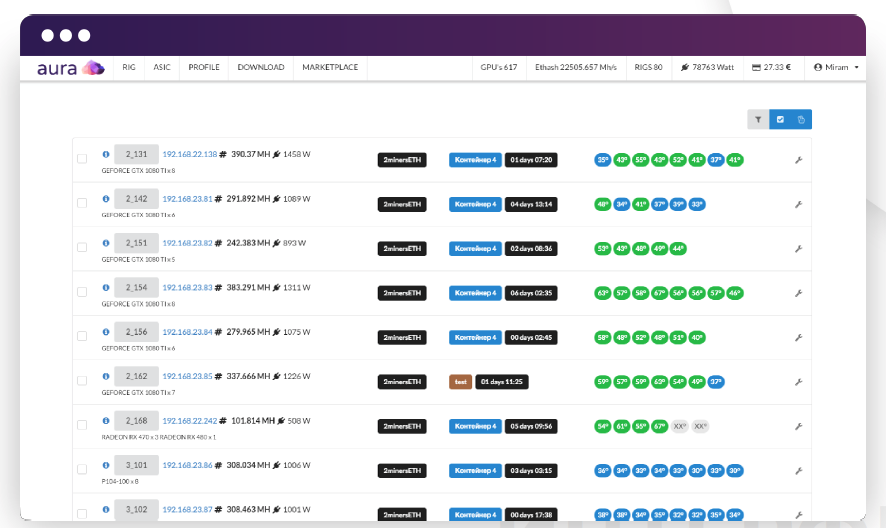The width and height of the screenshot is (886, 528).
Task: Open IP link 192.168.22.242
Action: click(190, 421)
